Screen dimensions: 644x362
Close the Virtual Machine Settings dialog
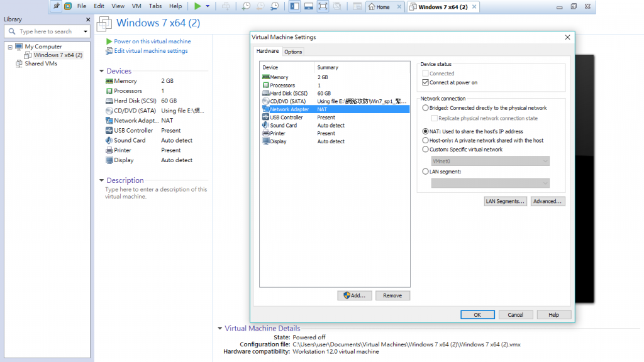coord(568,37)
